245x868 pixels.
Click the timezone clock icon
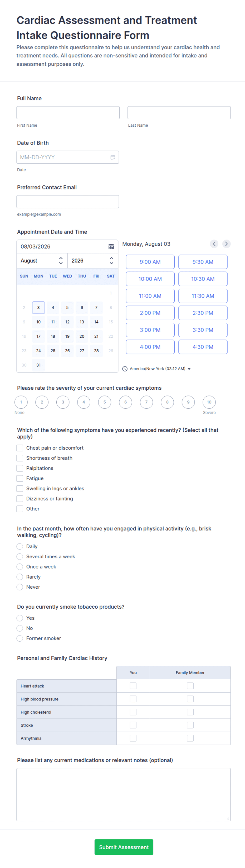pos(125,369)
